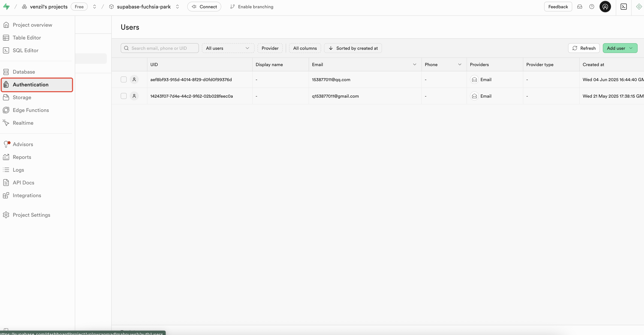Click the help question mark icon

[x=592, y=7]
